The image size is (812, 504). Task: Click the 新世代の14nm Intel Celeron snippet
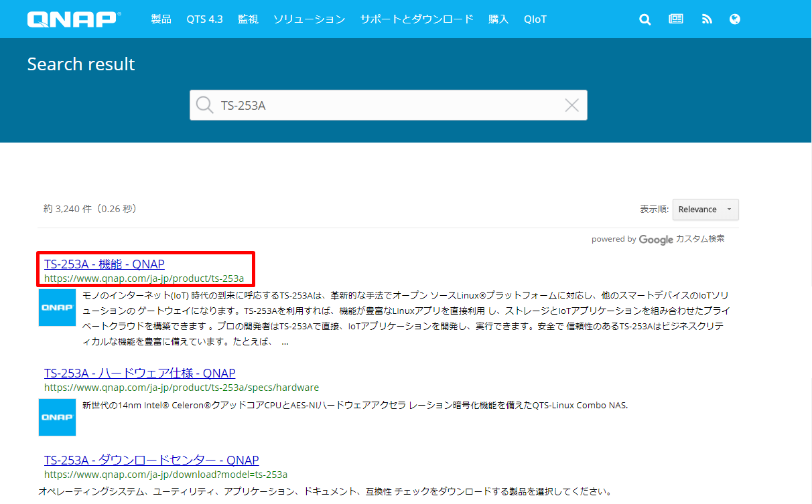(x=355, y=405)
